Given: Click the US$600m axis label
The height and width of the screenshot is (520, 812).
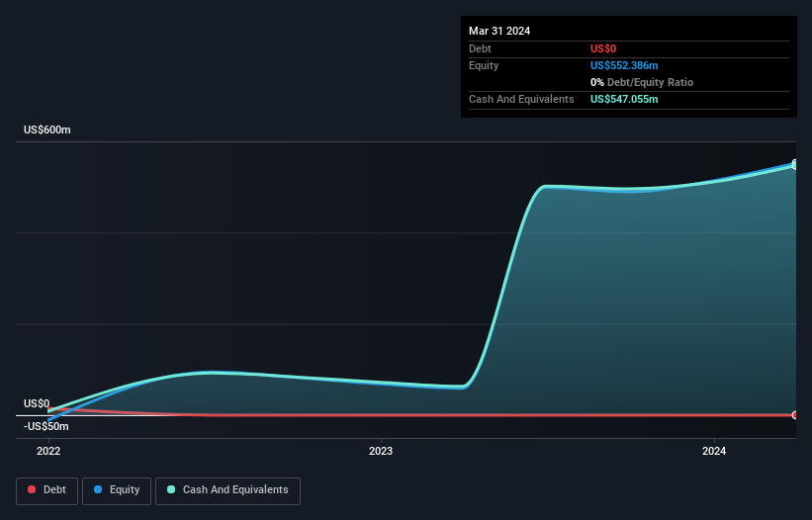Looking at the screenshot, I should tap(47, 130).
